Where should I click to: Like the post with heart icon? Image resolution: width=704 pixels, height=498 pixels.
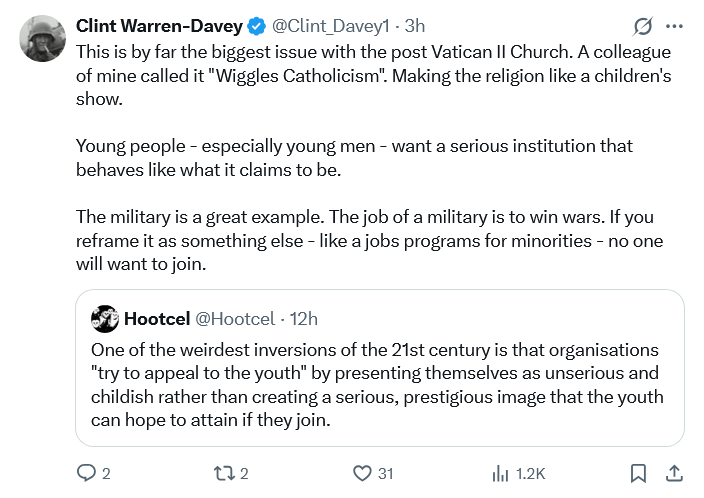tap(363, 473)
